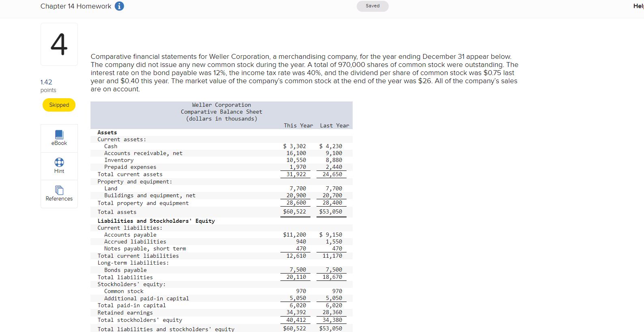Select Cash value $ 4,230
This screenshot has width=644, height=332.
click(331, 146)
